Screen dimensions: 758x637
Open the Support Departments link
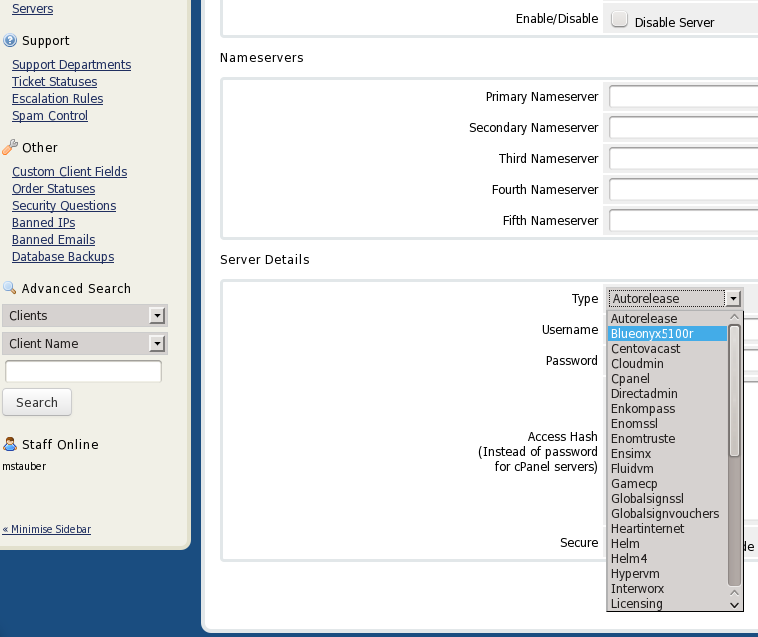(71, 65)
